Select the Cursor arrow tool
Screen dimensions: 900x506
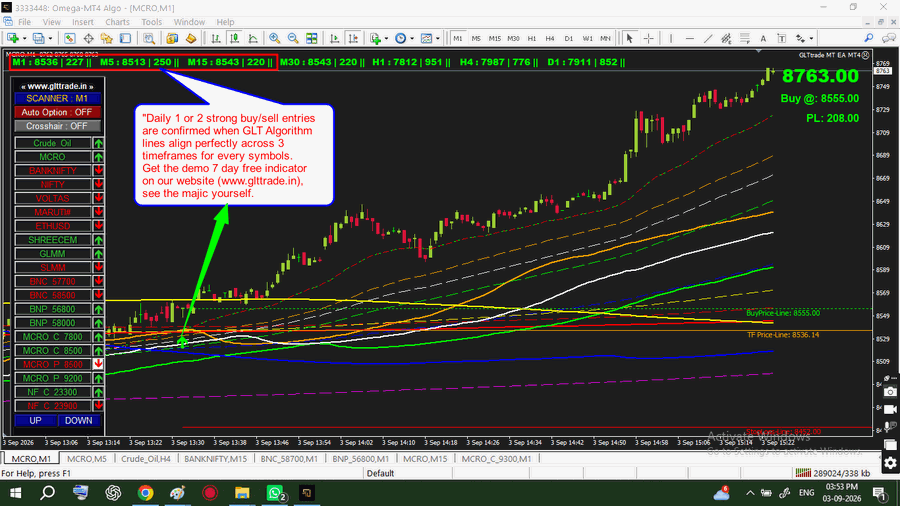click(x=630, y=38)
